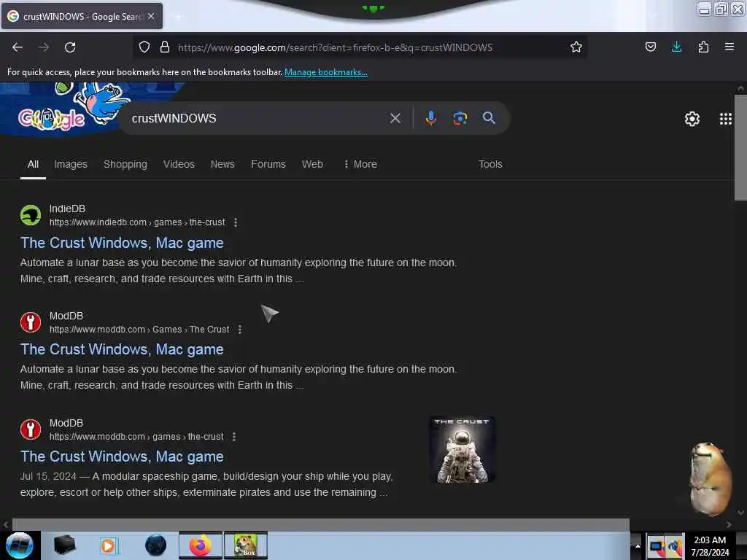
Task: Show hidden system tray icons
Action: (x=638, y=546)
